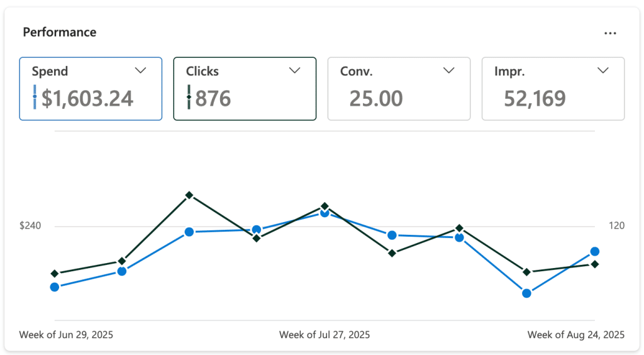Expand the Clicks metric dropdown arrow
This screenshot has height=355, width=644.
click(294, 70)
